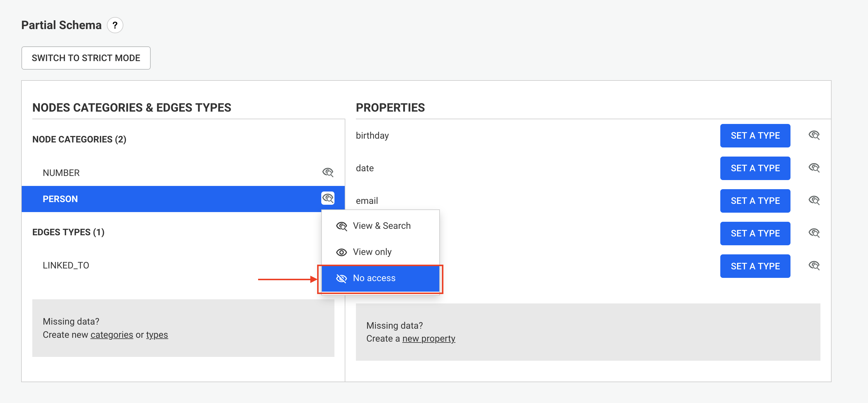Select the NUMBER node category
The height and width of the screenshot is (403, 868).
[61, 173]
